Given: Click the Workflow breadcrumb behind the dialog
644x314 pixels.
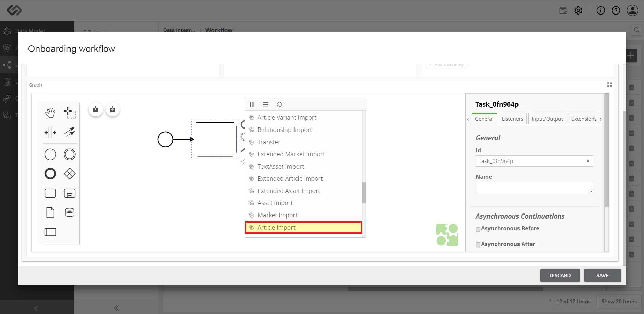Looking at the screenshot, I should [219, 30].
